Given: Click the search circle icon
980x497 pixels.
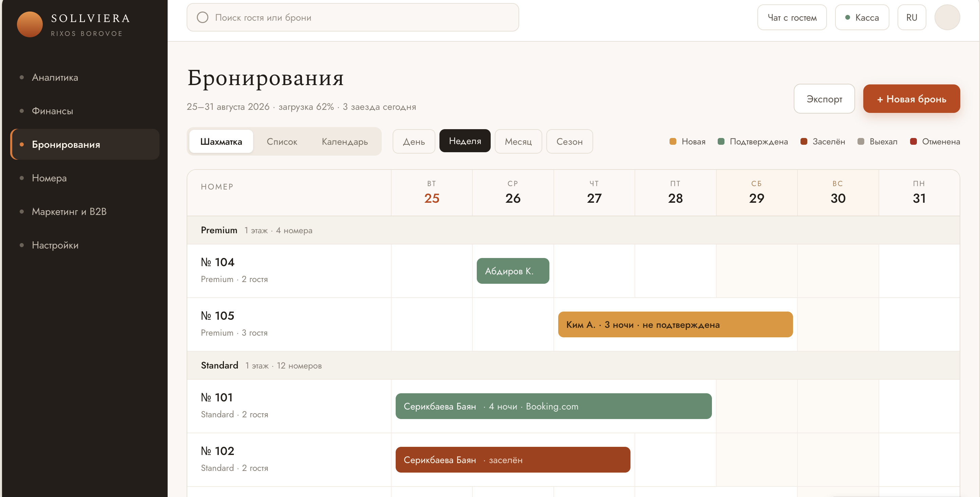Looking at the screenshot, I should pyautogui.click(x=202, y=18).
